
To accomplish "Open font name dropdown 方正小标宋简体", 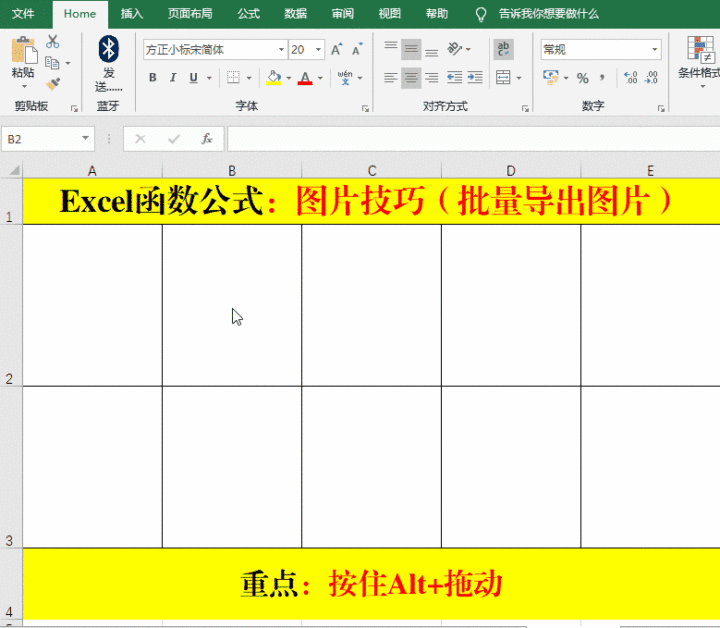I will (281, 49).
